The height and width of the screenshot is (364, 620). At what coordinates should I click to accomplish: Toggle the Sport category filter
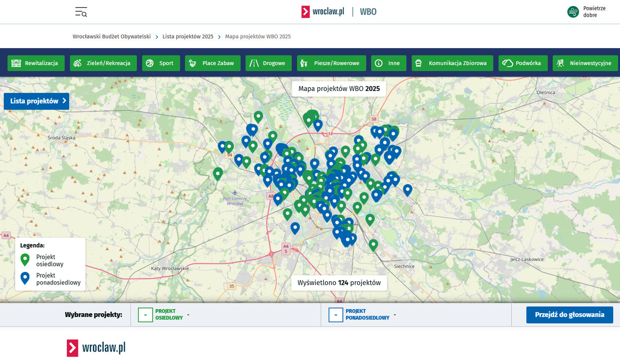(161, 63)
